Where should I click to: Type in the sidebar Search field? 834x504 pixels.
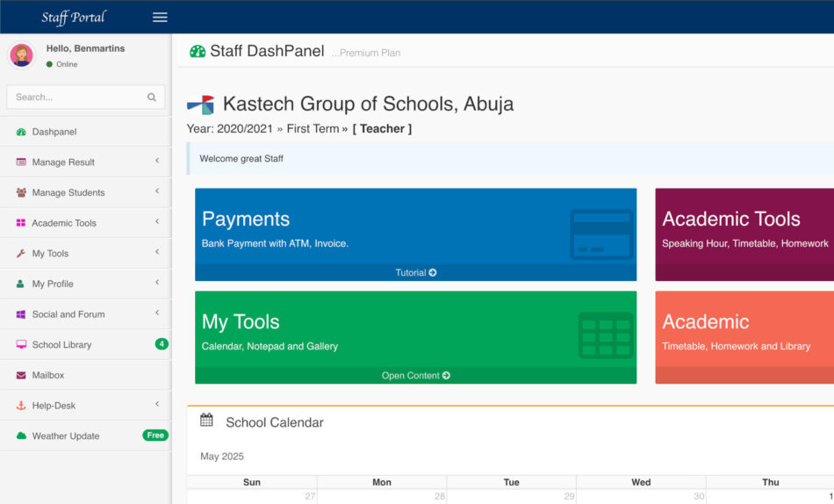point(77,97)
